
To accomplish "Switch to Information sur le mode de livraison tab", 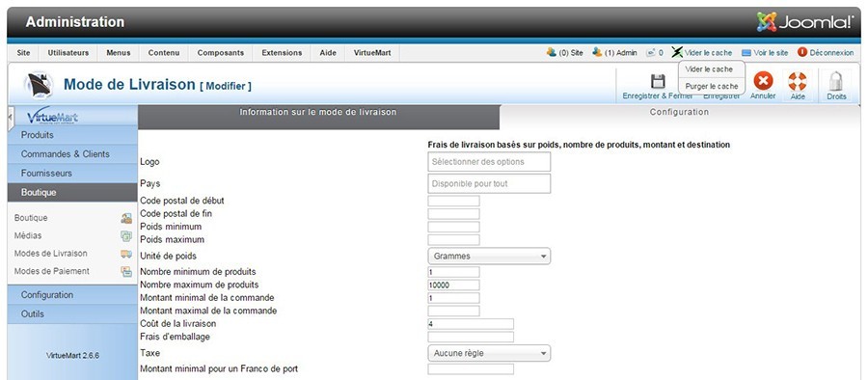I will pyautogui.click(x=318, y=117).
